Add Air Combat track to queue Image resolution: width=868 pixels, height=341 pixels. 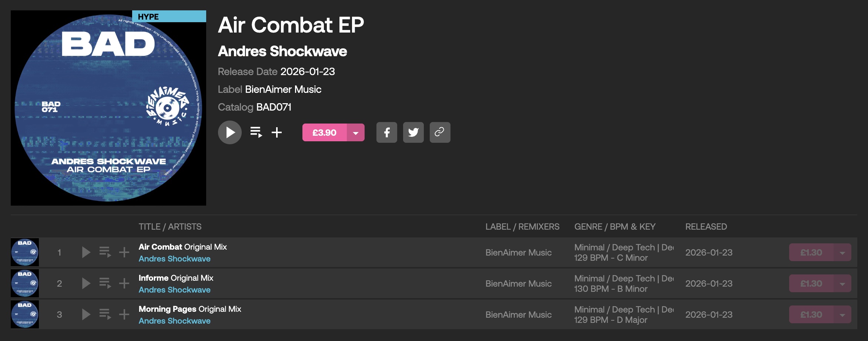(x=105, y=253)
